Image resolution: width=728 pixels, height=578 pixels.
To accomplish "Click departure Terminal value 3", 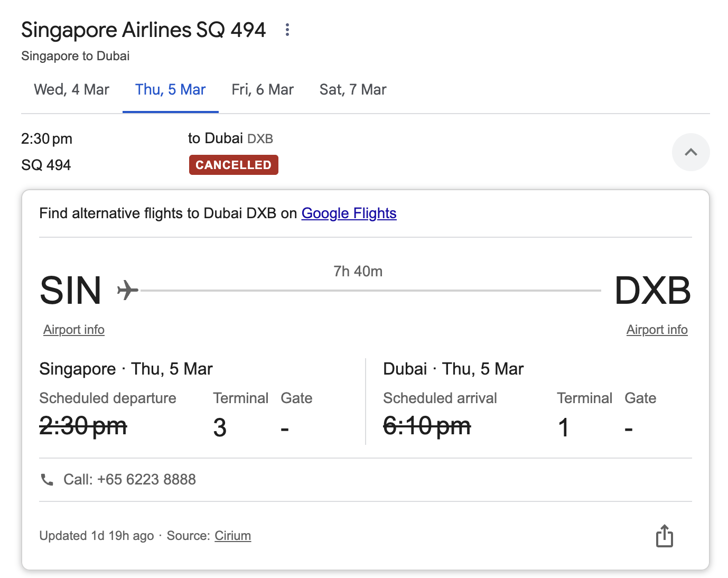I will coord(220,427).
